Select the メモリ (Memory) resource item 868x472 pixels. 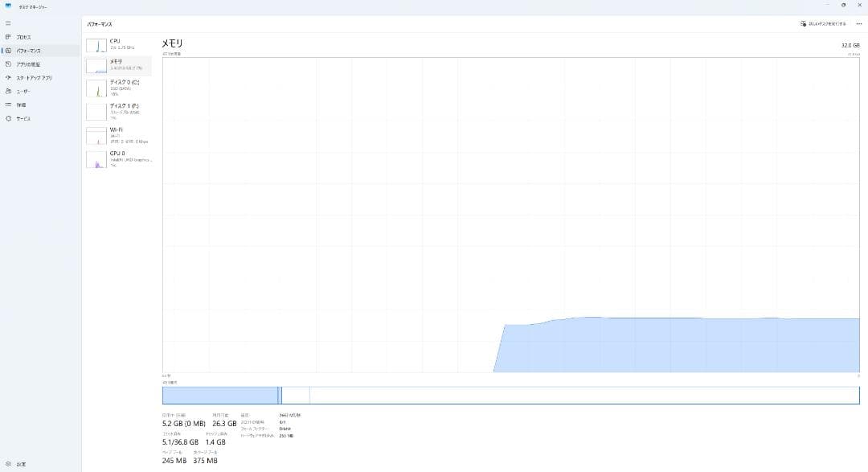118,65
